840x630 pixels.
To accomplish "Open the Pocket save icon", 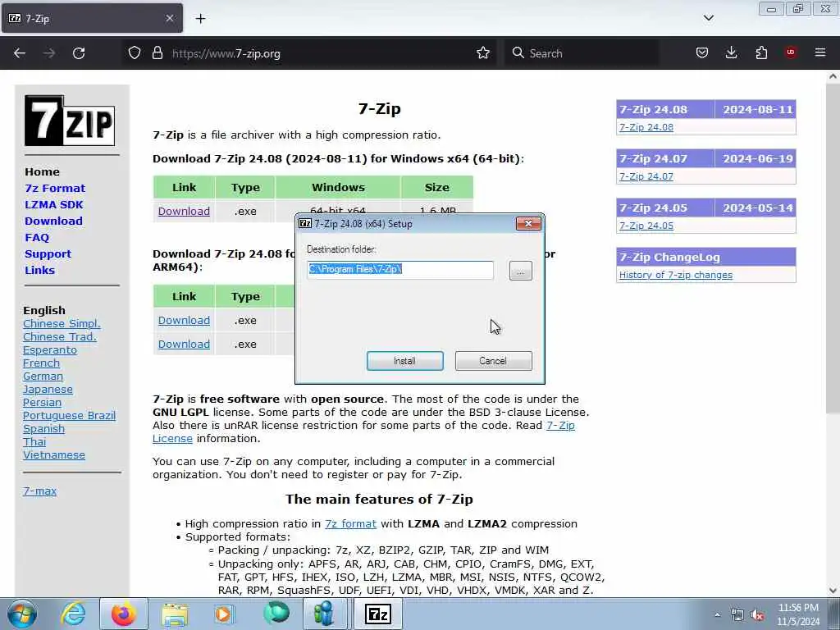I will pos(702,53).
